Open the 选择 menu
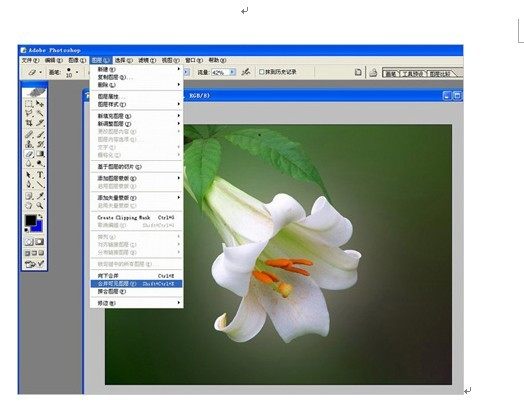524x415 pixels. (x=124, y=60)
